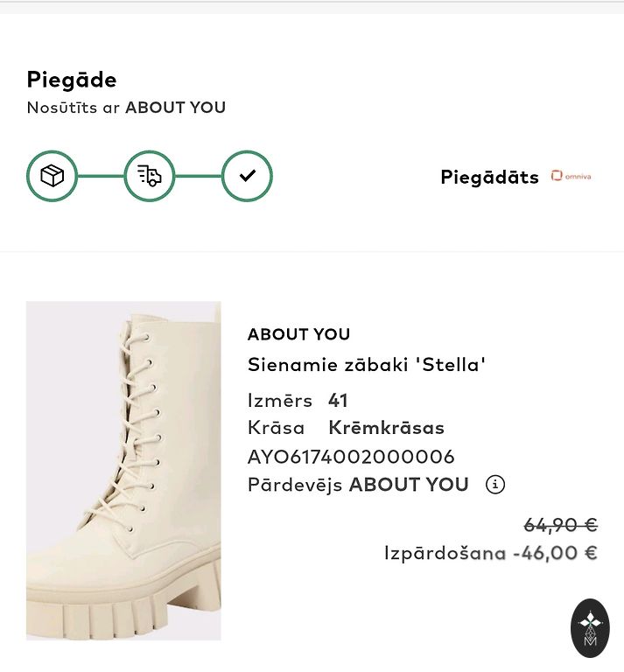This screenshot has height=672, width=624.
Task: Click progress line between box and truck
Action: pyautogui.click(x=101, y=176)
